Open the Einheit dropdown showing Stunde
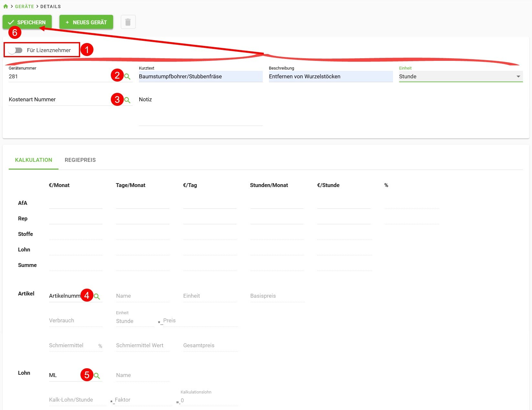Screen dimensions: 532x410 tap(461, 76)
